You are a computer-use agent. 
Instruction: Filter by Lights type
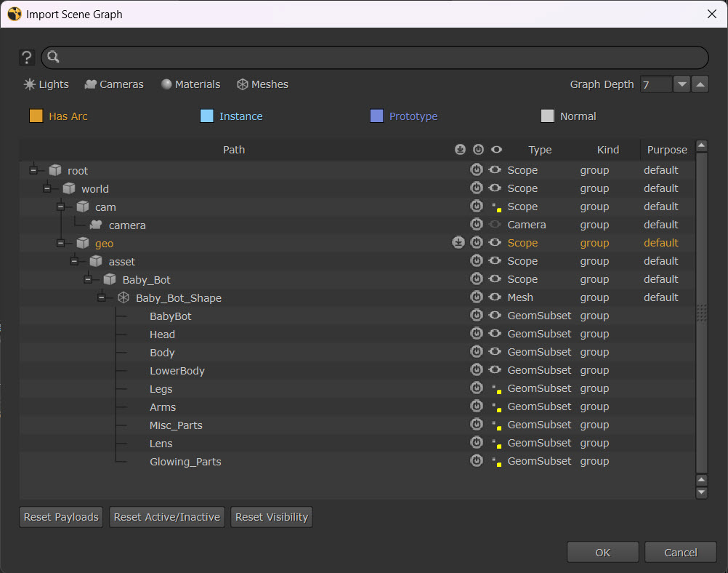[46, 84]
